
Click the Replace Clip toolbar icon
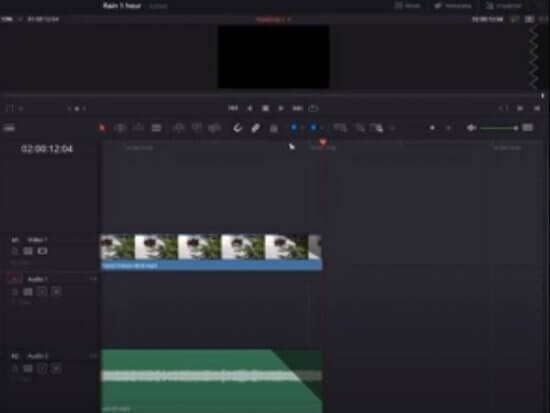214,128
